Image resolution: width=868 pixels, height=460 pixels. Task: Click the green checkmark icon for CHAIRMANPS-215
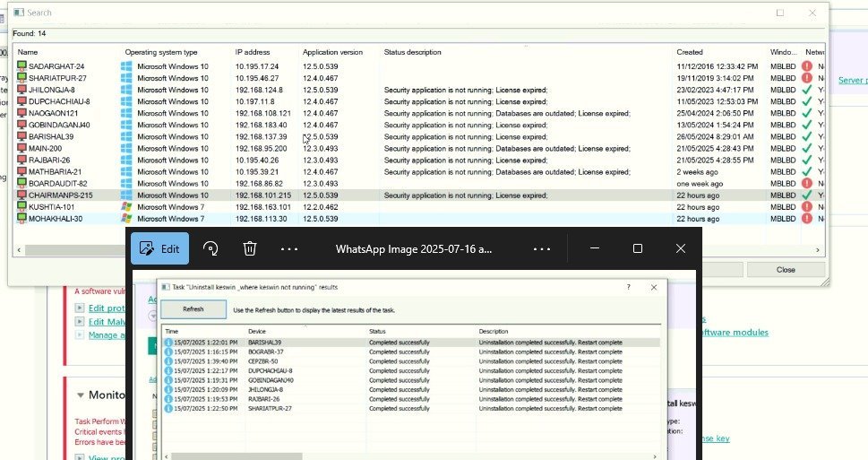point(807,195)
